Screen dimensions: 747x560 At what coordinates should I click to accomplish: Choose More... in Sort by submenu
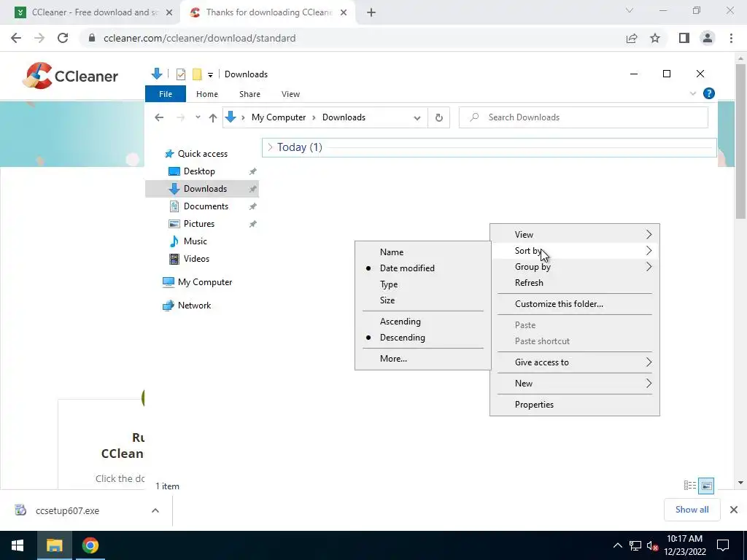(x=423, y=359)
